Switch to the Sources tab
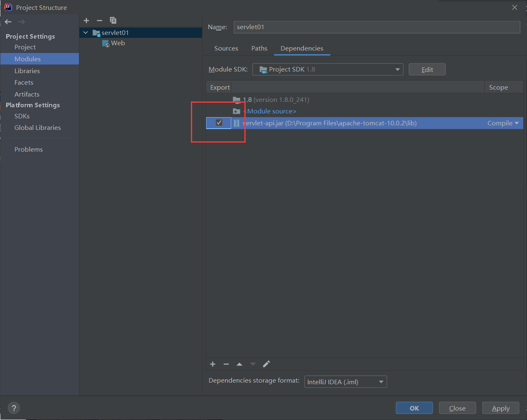Screen dimensions: 527x420 coord(226,48)
